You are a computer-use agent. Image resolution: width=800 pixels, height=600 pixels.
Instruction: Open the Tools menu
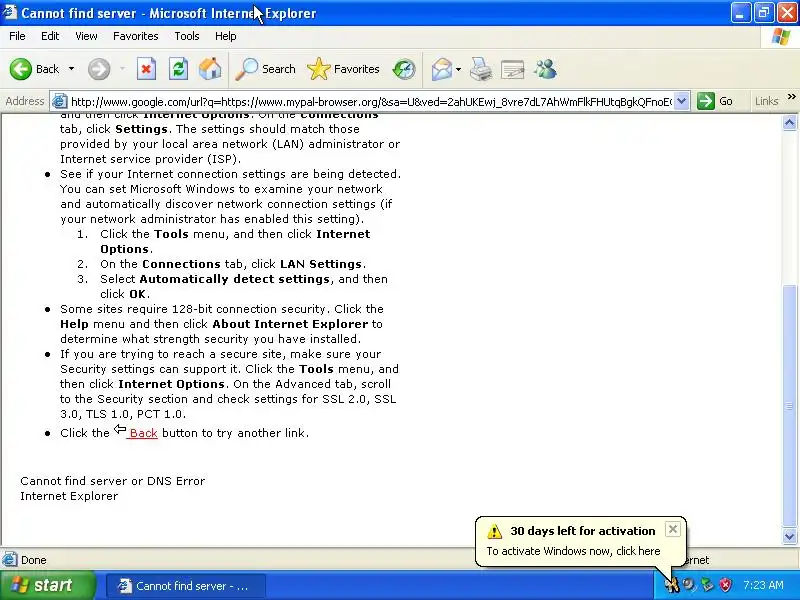coord(187,36)
